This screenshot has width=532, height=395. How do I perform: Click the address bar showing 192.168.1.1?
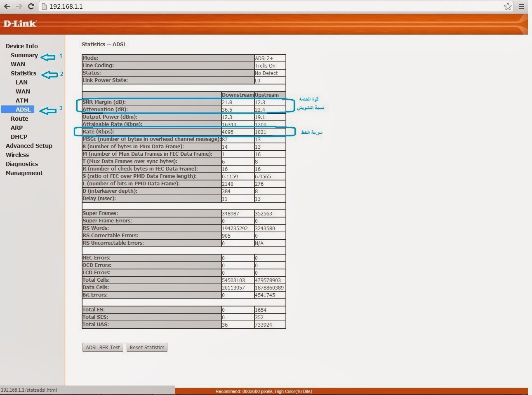coord(247,6)
